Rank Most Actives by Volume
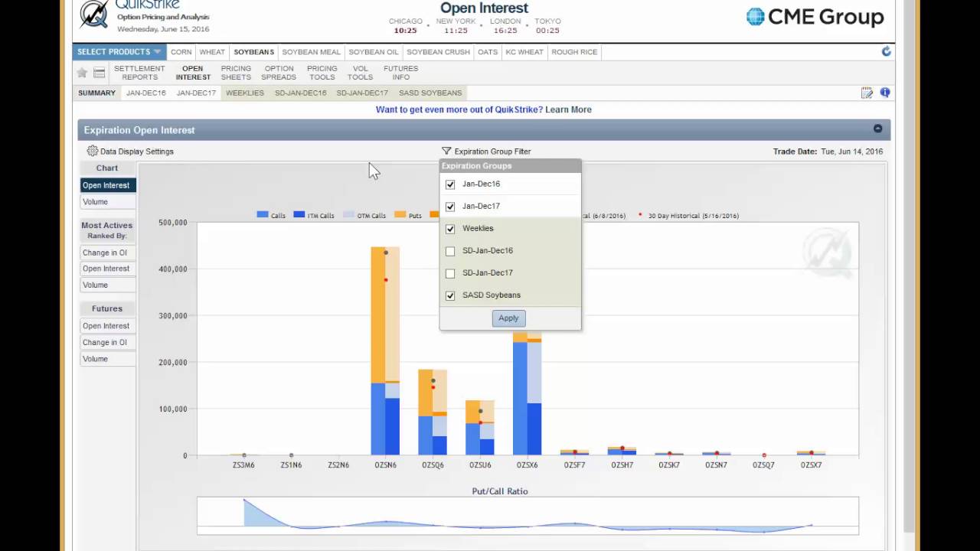Image resolution: width=980 pixels, height=551 pixels. pyautogui.click(x=108, y=285)
